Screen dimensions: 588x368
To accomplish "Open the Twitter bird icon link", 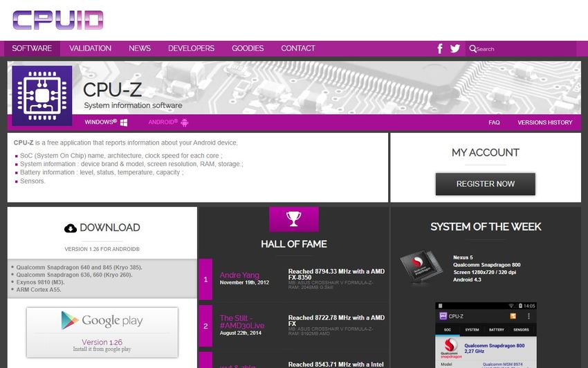I will pos(455,48).
